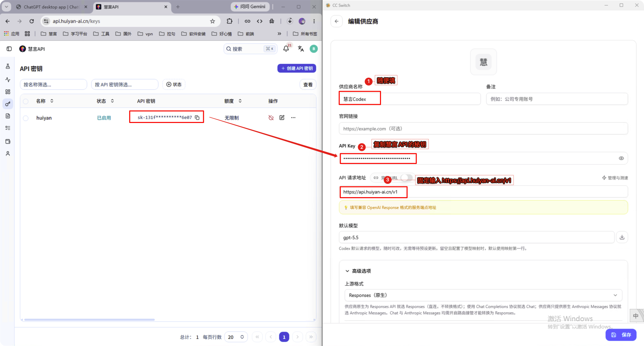This screenshot has width=644, height=346.
Task: Open the flask icon in the sidebar
Action: tap(8, 67)
